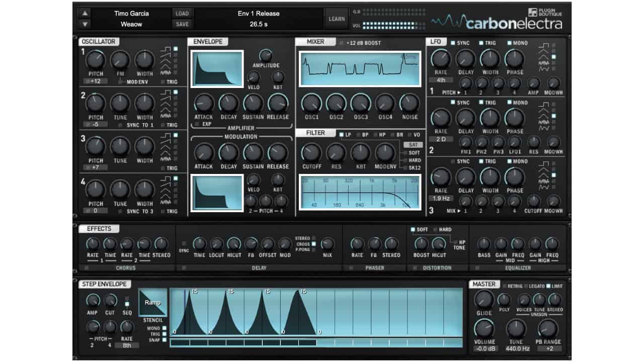Click the Ramp stencil icon in Step Envelope
The image size is (644, 362).
(152, 303)
